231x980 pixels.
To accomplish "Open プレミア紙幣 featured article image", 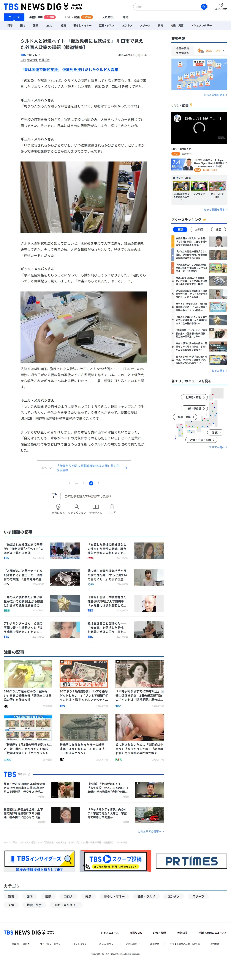I will (84, 674).
